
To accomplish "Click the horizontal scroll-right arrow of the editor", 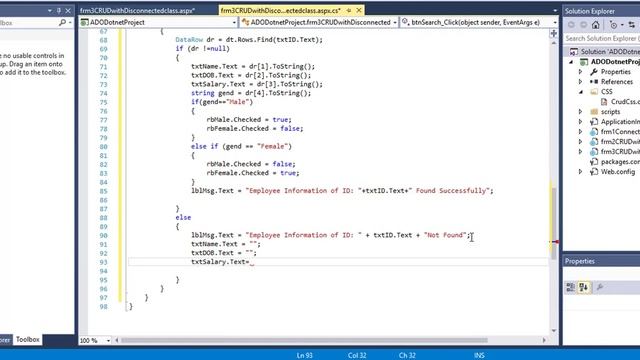I will click(544, 340).
